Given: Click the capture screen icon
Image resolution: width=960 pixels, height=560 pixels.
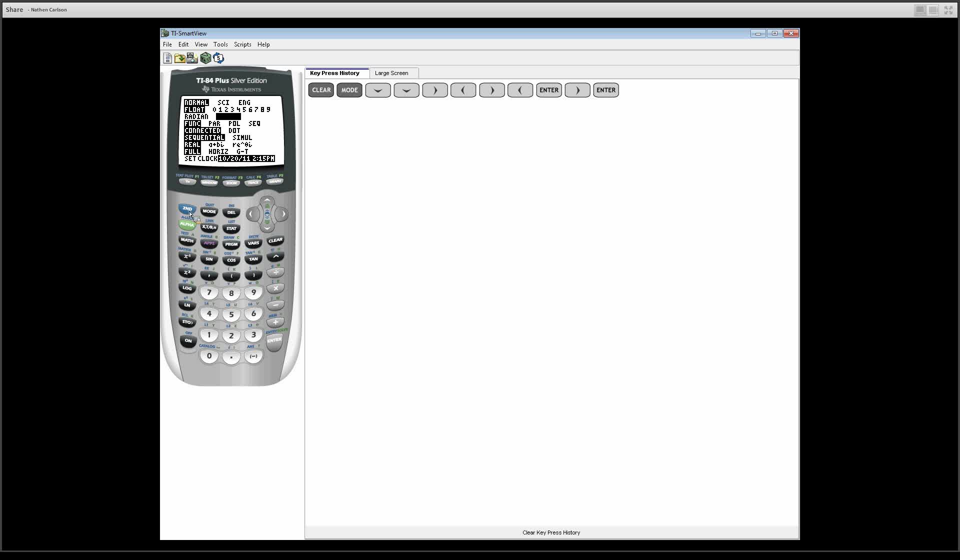Looking at the screenshot, I should 192,58.
